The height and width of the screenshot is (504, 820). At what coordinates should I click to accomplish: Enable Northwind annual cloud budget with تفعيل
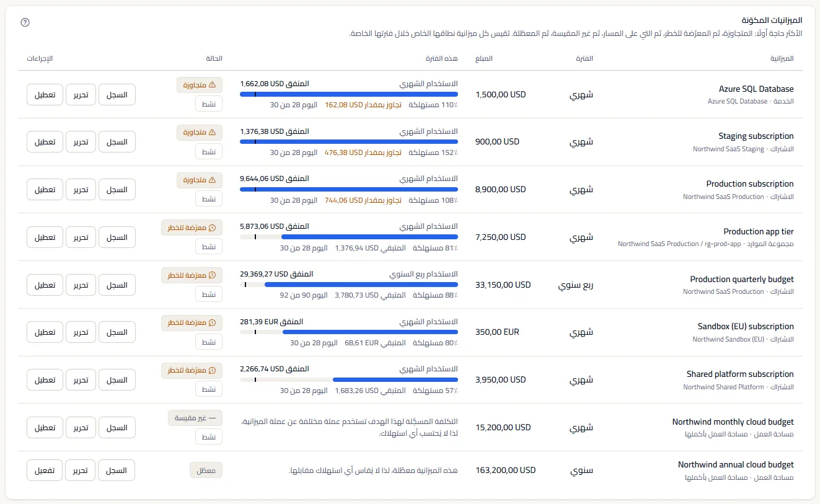point(45,471)
